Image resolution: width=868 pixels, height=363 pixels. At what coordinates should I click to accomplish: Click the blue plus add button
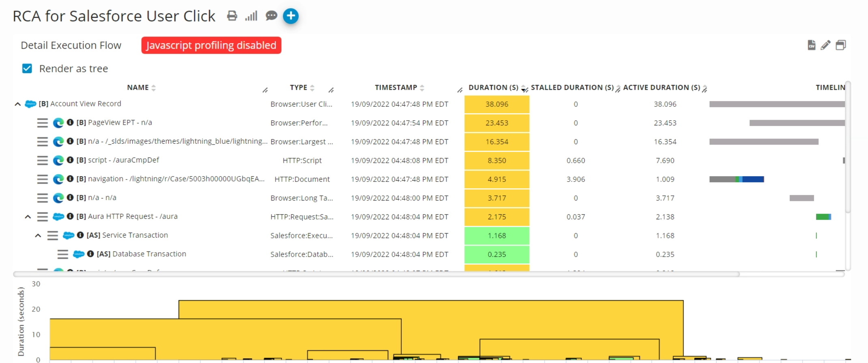[291, 16]
